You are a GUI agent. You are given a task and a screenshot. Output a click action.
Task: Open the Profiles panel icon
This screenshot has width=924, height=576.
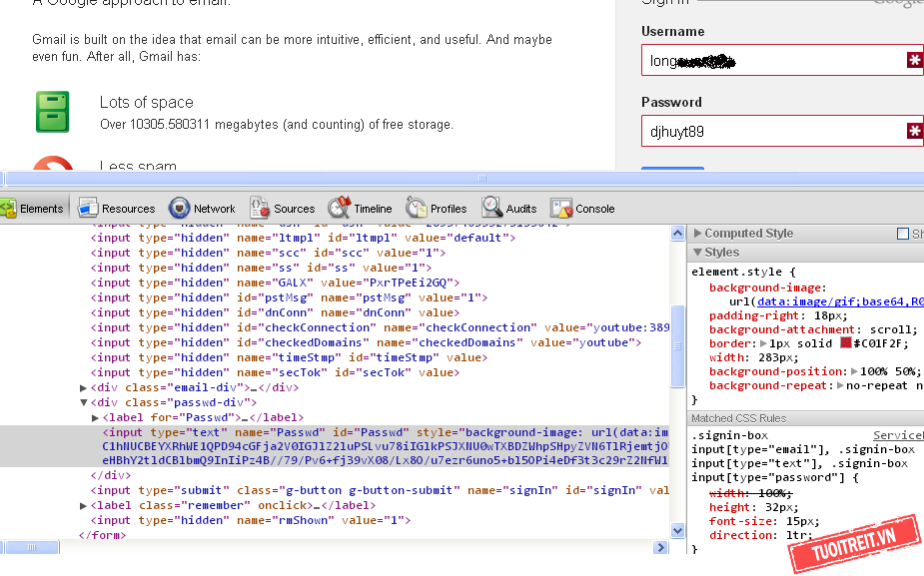point(417,208)
